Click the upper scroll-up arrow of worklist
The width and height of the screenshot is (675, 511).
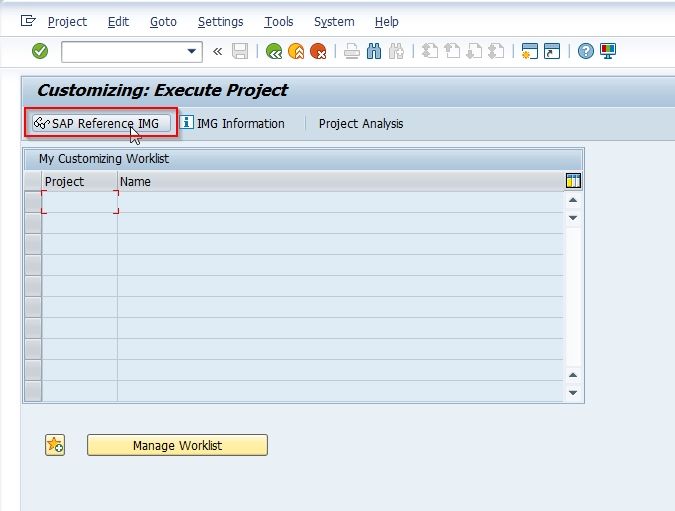[x=573, y=200]
